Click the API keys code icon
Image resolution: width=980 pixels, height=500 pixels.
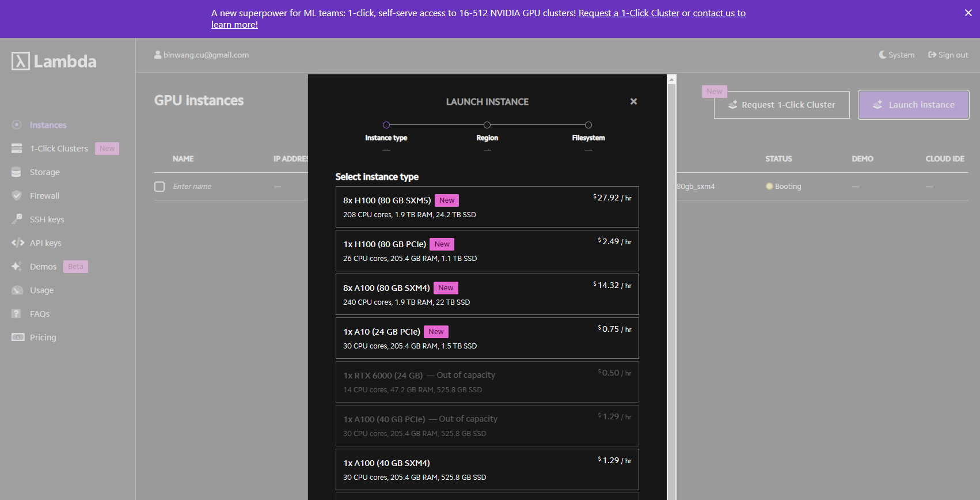[17, 243]
